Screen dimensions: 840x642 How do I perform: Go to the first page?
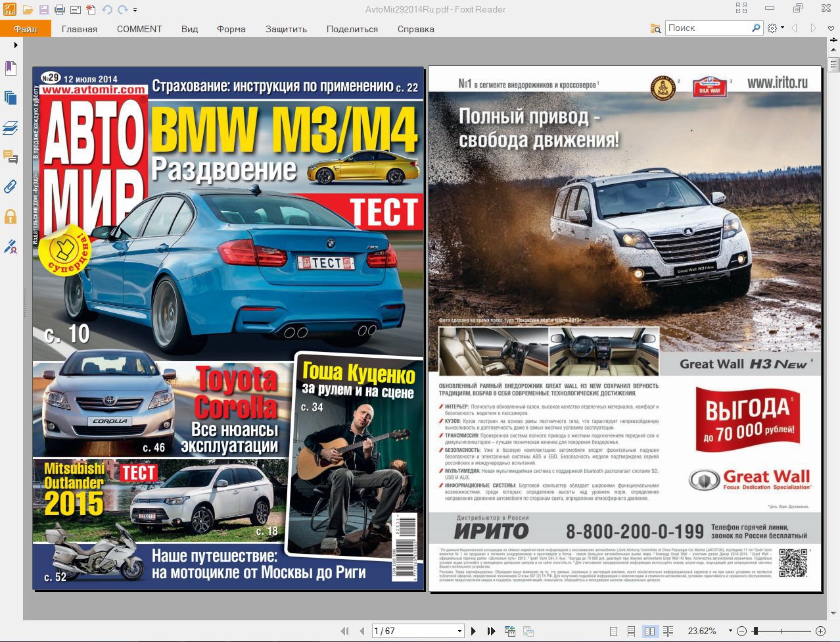pos(344,631)
